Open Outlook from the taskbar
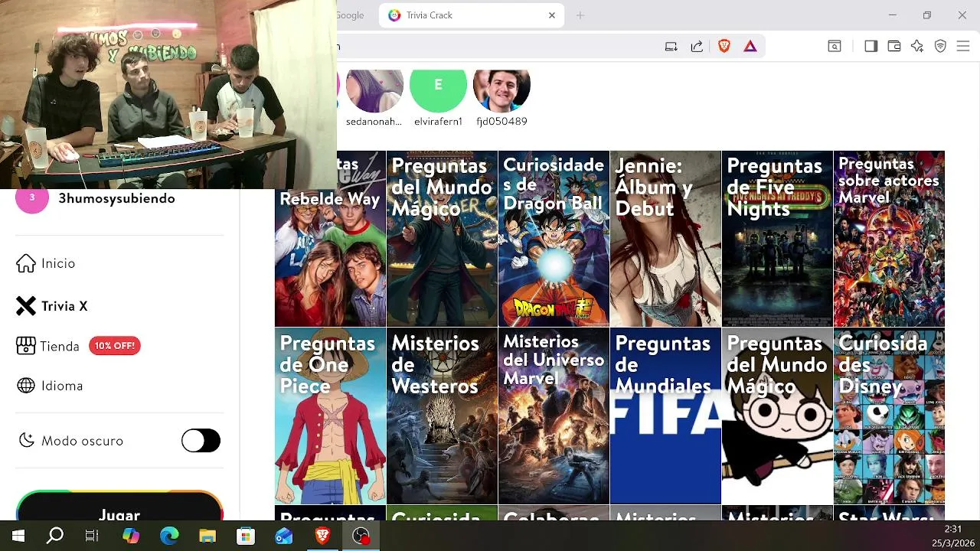This screenshot has height=551, width=980. (284, 536)
